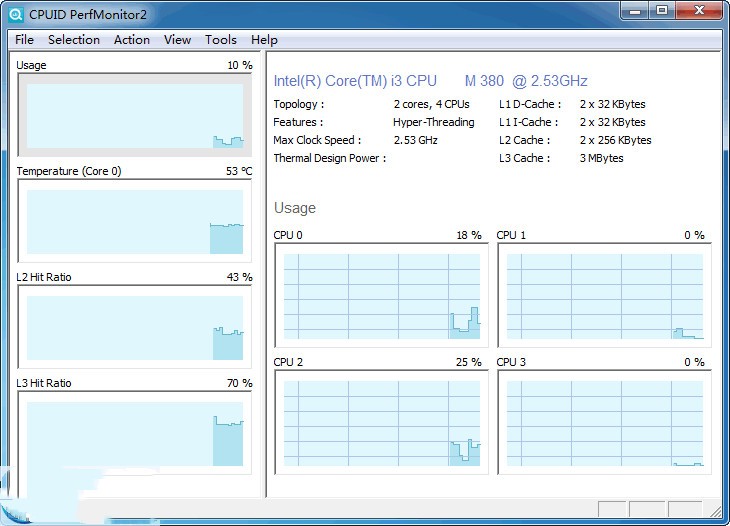Click the "CPU 2" label

click(x=288, y=363)
